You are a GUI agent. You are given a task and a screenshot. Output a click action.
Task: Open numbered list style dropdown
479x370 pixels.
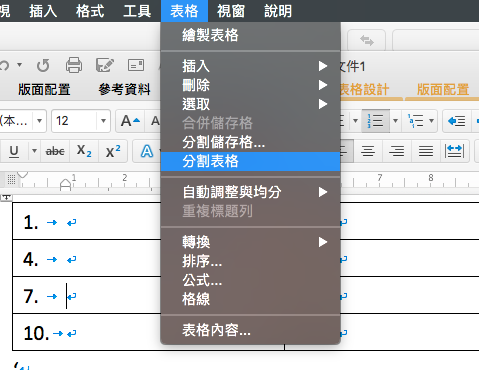(395, 121)
